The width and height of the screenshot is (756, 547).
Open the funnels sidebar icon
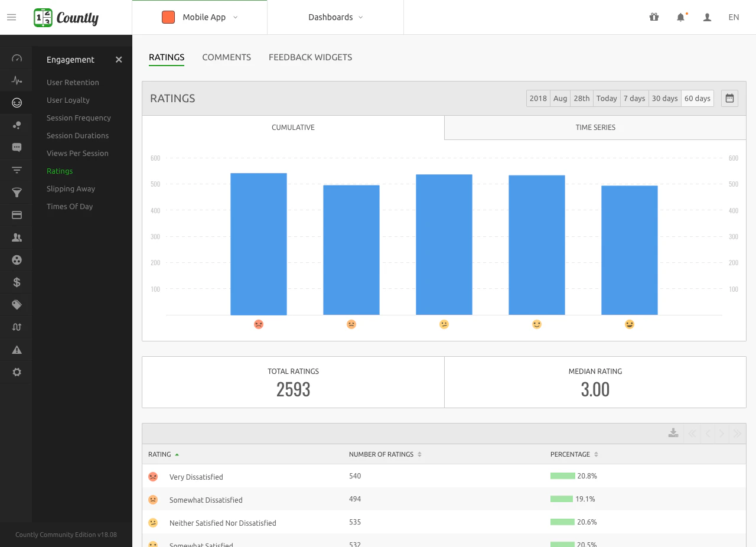17,193
